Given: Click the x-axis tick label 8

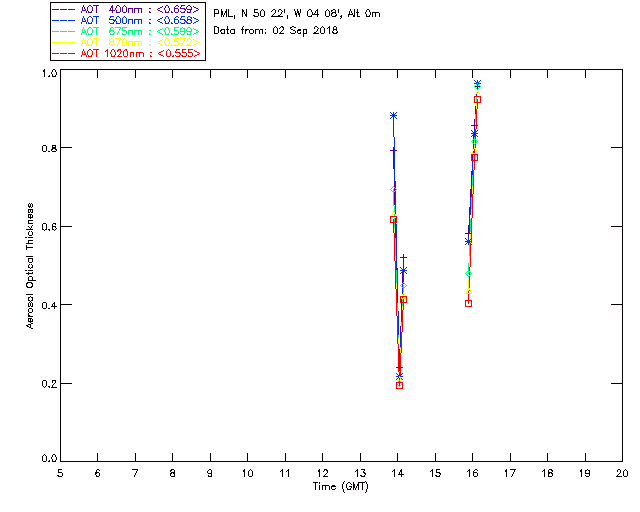Looking at the screenshot, I should (173, 473).
